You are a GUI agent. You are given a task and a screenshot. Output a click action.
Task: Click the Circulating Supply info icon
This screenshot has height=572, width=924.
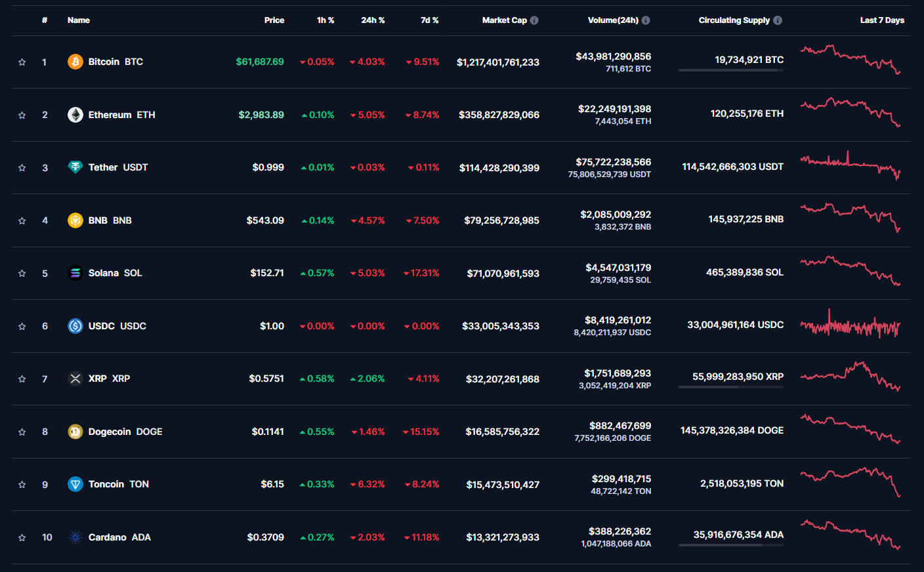click(778, 20)
